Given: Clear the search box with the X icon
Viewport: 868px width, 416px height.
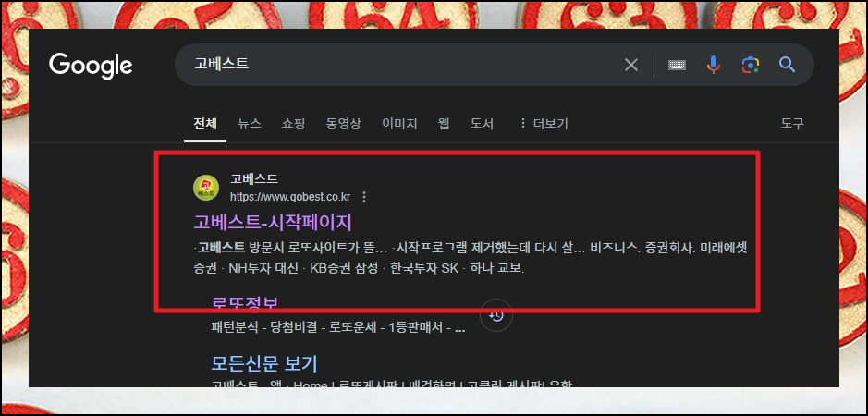Looking at the screenshot, I should pyautogui.click(x=631, y=65).
